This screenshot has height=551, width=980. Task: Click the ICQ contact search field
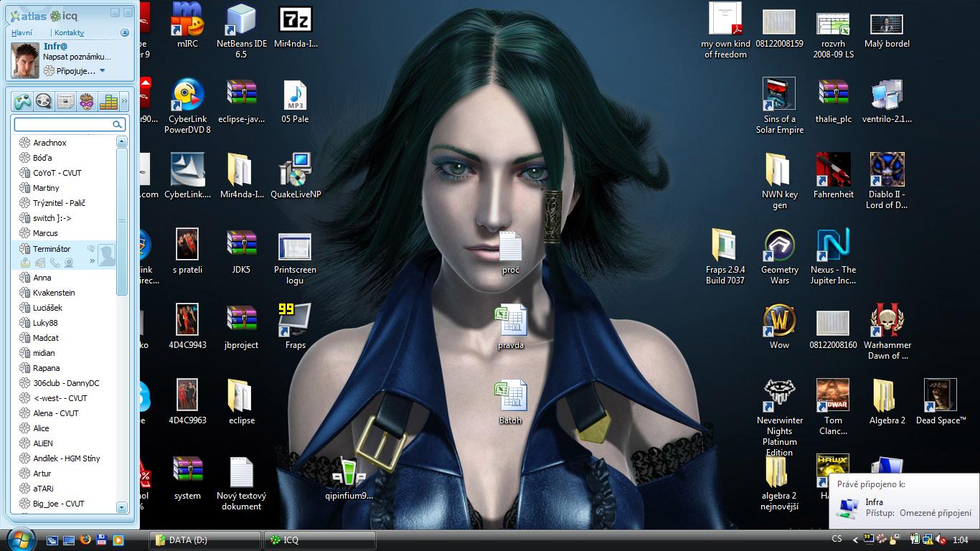coord(63,125)
